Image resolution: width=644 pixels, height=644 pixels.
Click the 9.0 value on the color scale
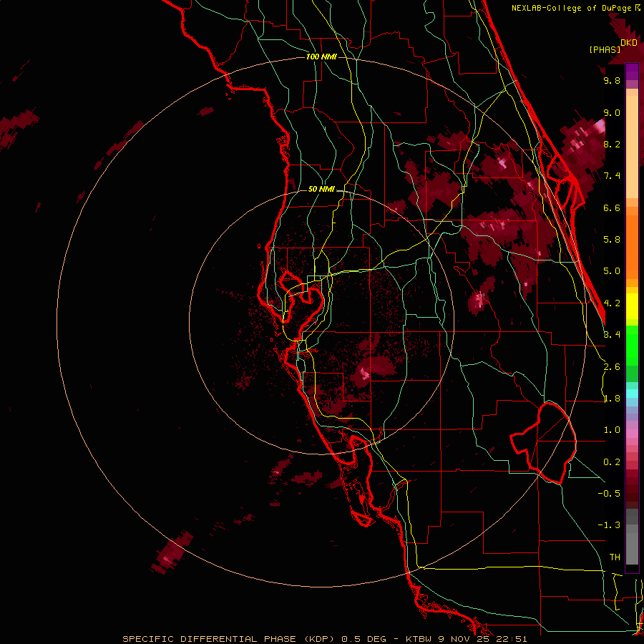pyautogui.click(x=612, y=112)
